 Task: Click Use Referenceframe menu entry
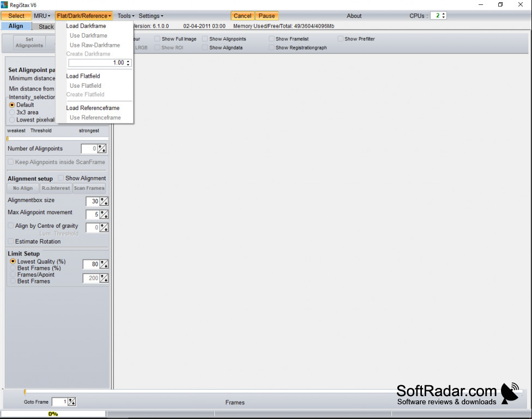pyautogui.click(x=95, y=117)
